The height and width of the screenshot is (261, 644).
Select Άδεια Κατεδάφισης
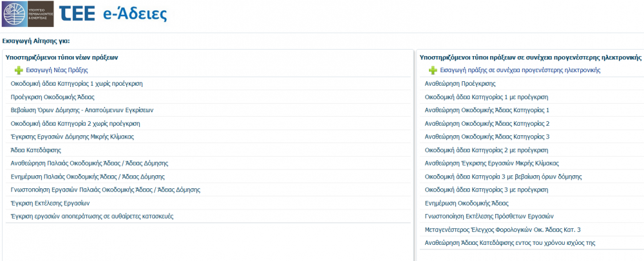(x=36, y=150)
